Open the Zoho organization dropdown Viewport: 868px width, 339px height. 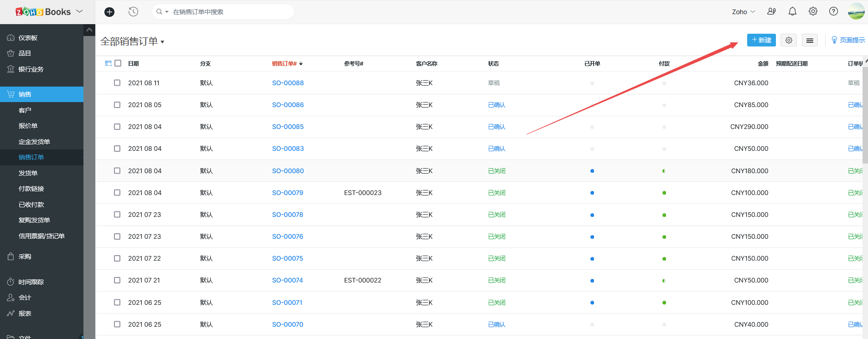coord(743,12)
